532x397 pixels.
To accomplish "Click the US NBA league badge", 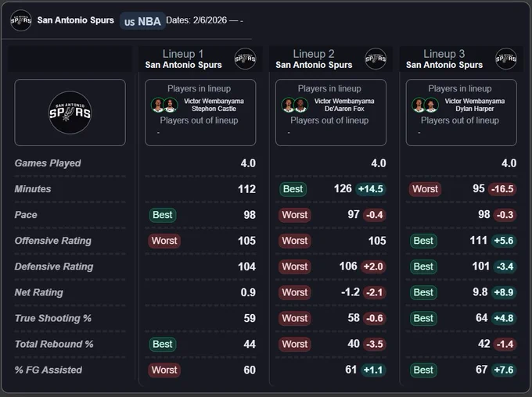I will (x=142, y=21).
